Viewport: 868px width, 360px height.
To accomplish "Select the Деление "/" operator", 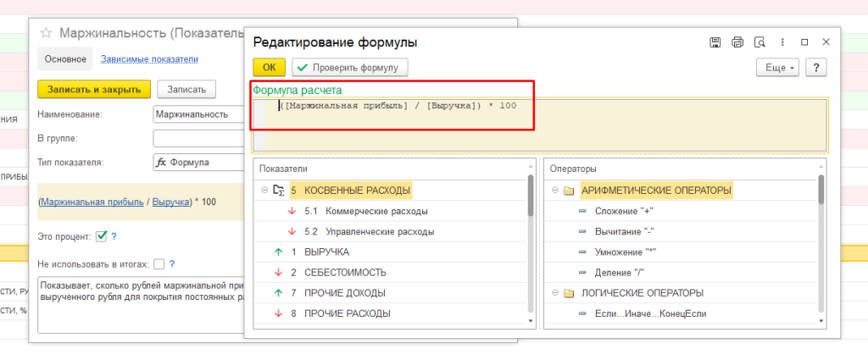I will coord(681,273).
